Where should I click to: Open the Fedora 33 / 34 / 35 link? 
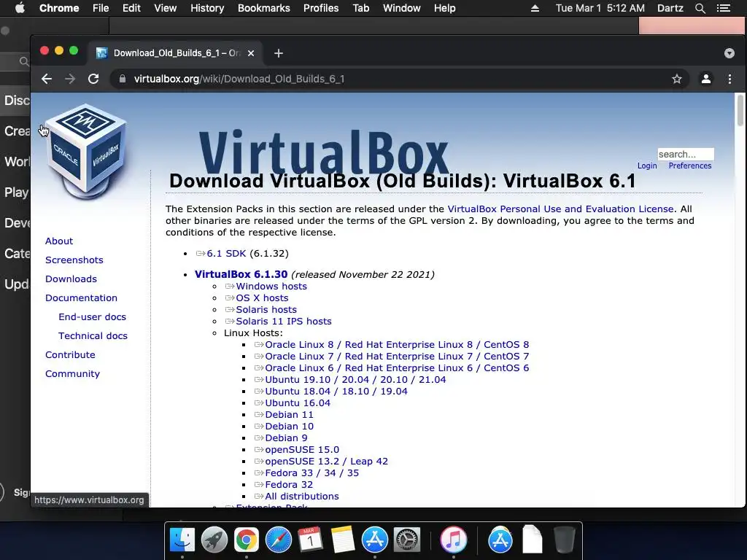[312, 472]
